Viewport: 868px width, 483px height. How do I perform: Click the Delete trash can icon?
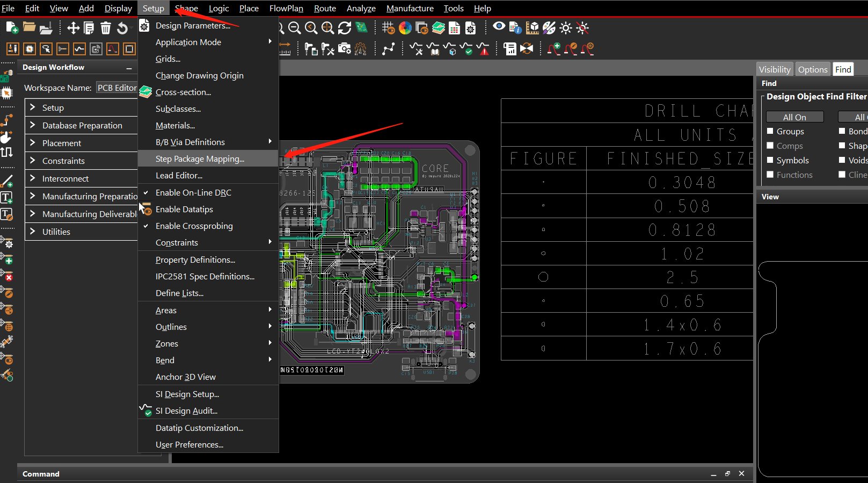pyautogui.click(x=106, y=28)
